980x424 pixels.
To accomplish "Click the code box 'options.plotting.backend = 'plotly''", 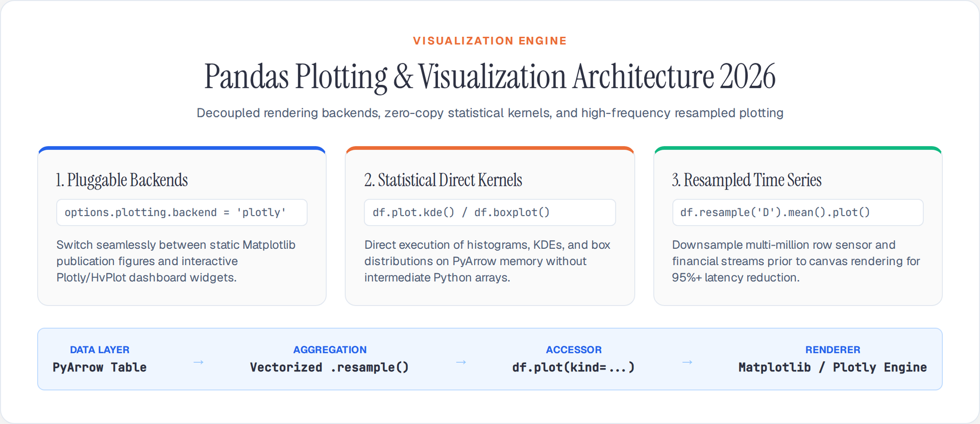I will [182, 213].
